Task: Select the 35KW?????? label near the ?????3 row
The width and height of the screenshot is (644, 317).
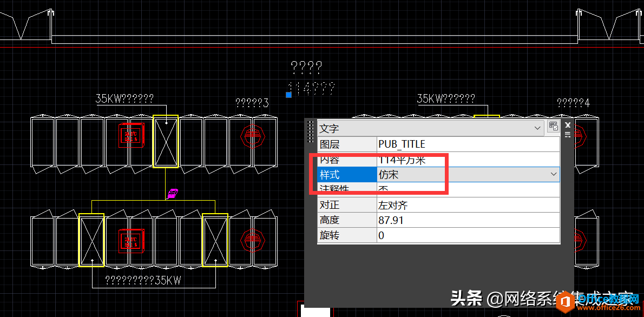Action: pyautogui.click(x=124, y=98)
